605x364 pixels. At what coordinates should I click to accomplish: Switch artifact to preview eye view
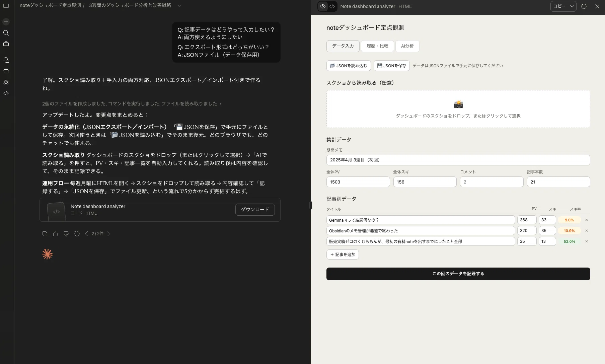[323, 6]
